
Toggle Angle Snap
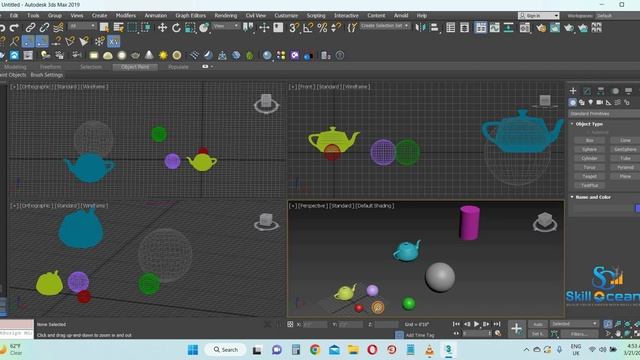click(x=308, y=28)
